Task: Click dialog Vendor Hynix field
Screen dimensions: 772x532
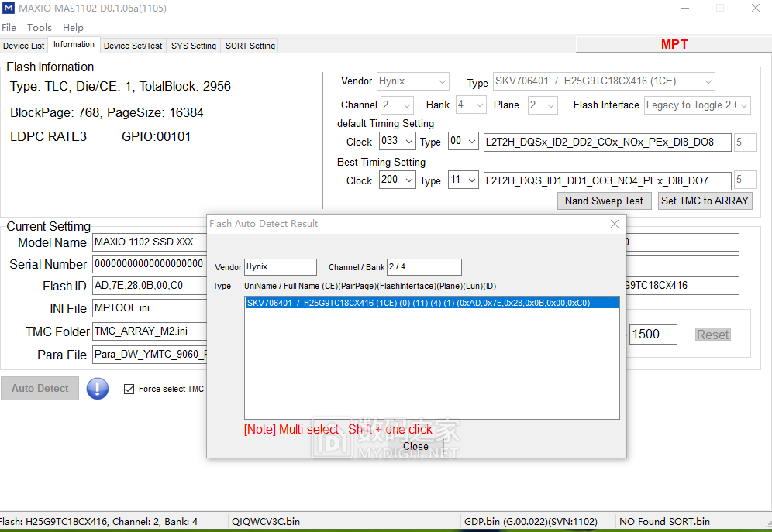Action: tap(281, 267)
